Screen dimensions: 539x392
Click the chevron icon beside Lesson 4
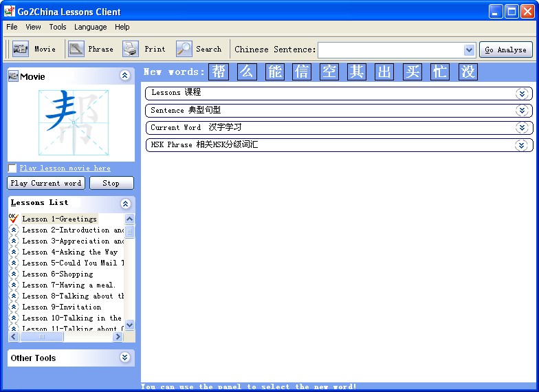[x=14, y=252]
